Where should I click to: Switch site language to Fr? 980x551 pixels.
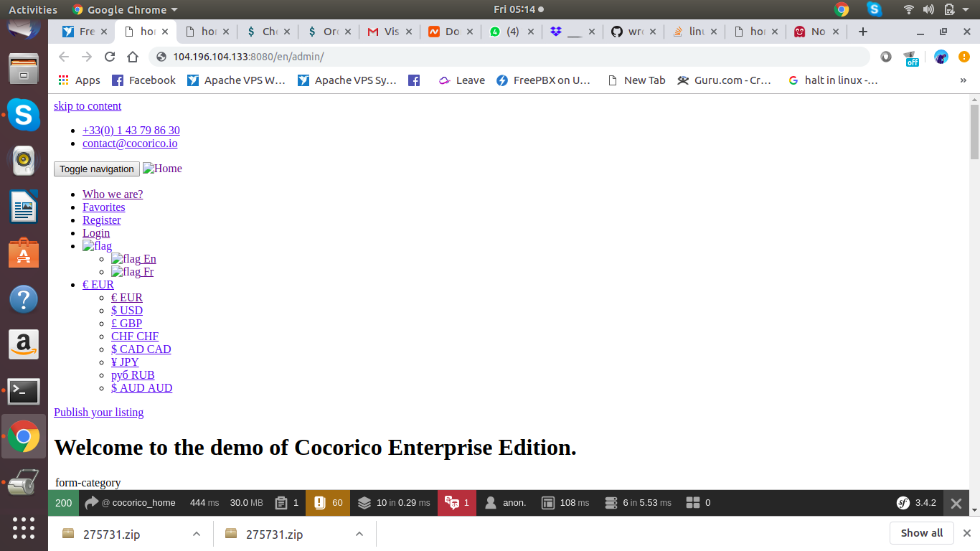click(133, 271)
